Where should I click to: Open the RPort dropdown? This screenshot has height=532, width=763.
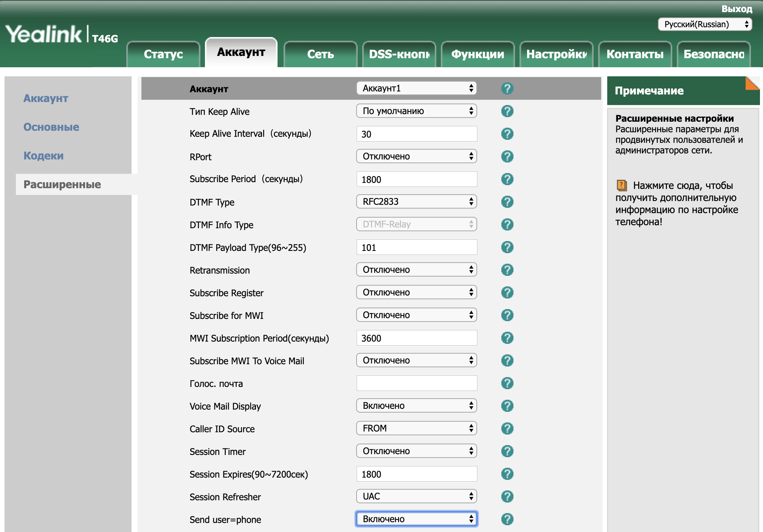(416, 156)
